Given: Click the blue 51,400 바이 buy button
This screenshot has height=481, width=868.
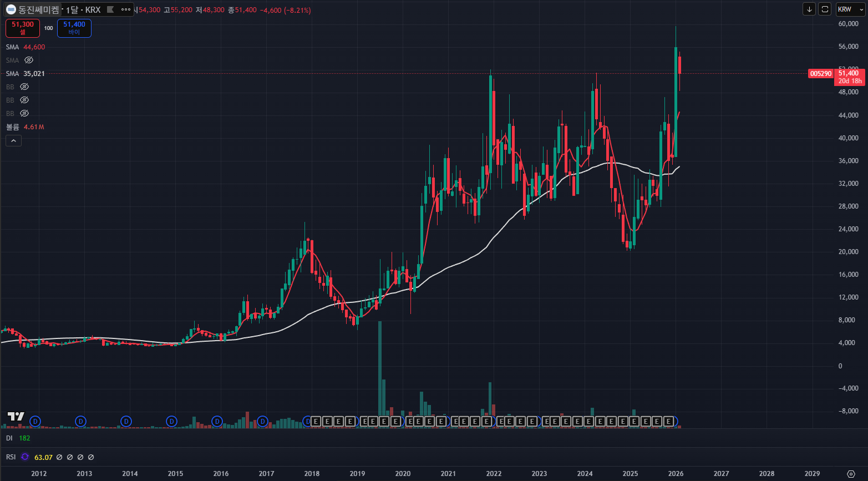Looking at the screenshot, I should tap(74, 28).
